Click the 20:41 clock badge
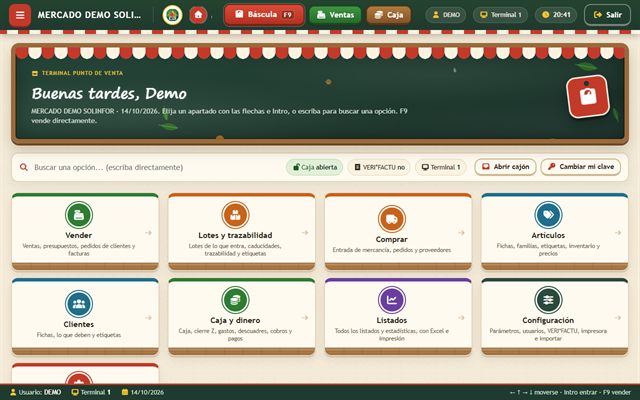The height and width of the screenshot is (400, 640). point(556,15)
